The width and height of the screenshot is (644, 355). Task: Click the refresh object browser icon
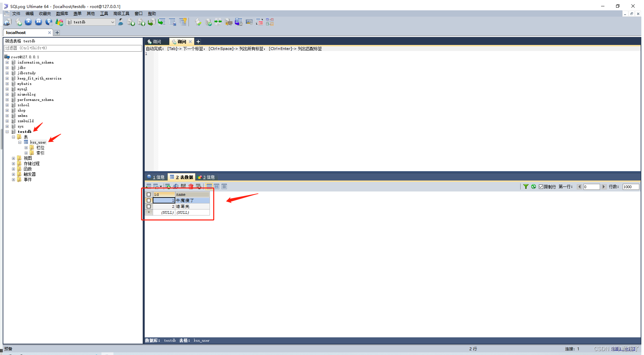pyautogui.click(x=59, y=22)
